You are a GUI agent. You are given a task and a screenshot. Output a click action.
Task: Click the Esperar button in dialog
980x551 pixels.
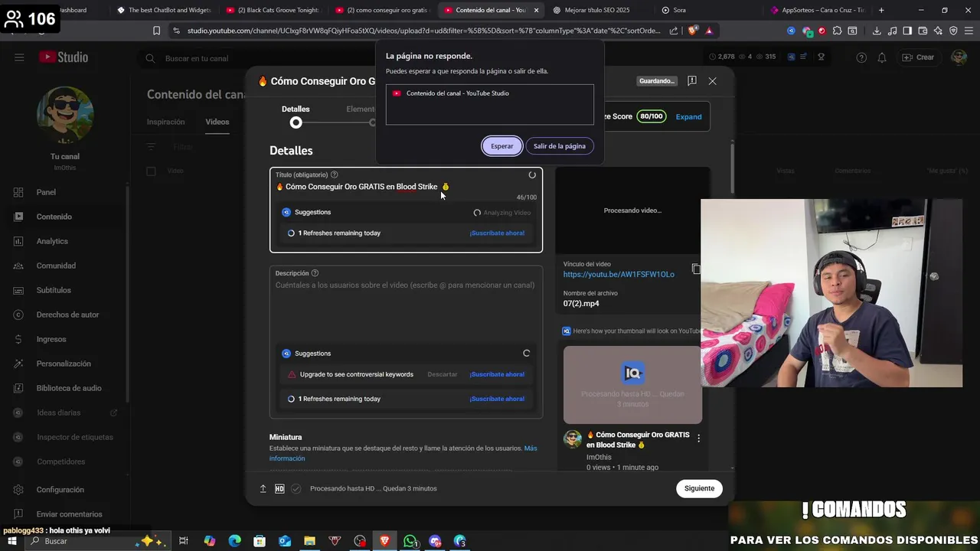[502, 146]
